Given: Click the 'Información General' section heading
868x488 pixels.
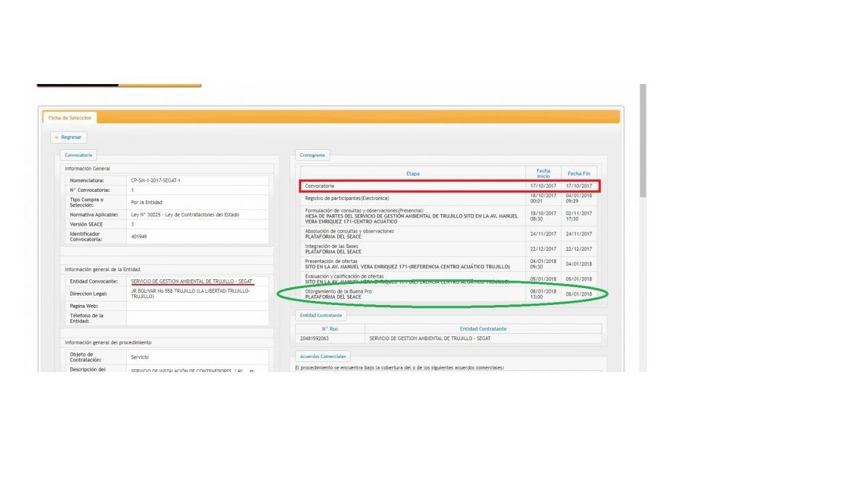Looking at the screenshot, I should 87,169.
